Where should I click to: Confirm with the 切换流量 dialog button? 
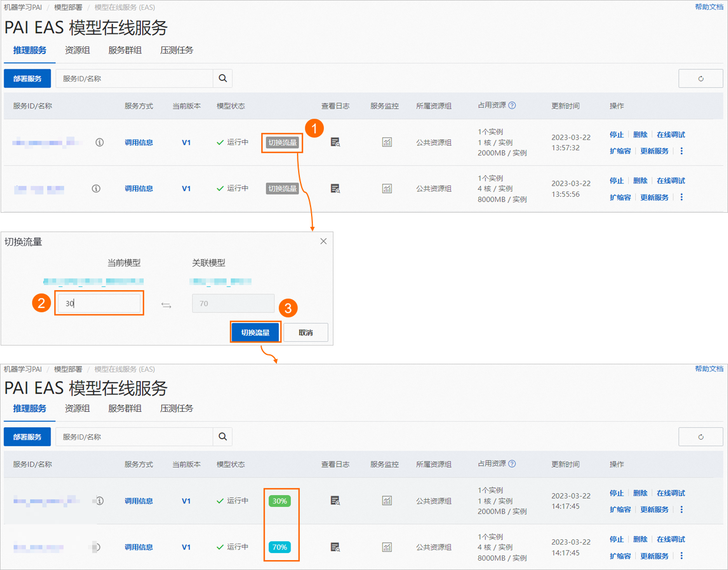pos(255,332)
